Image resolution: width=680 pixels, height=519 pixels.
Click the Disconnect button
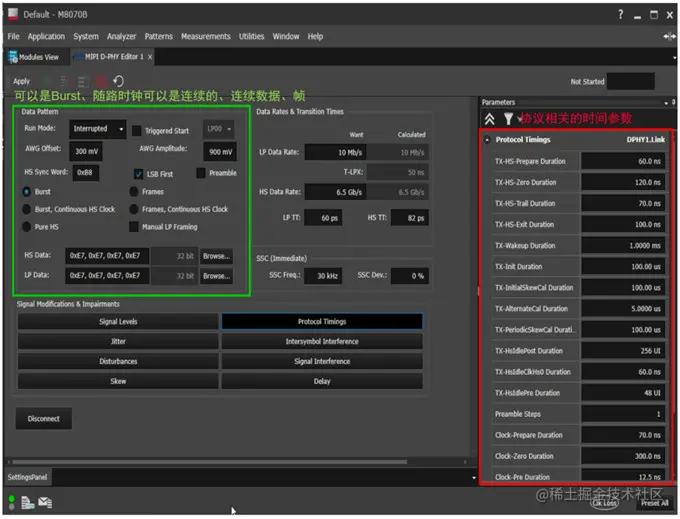click(x=44, y=418)
